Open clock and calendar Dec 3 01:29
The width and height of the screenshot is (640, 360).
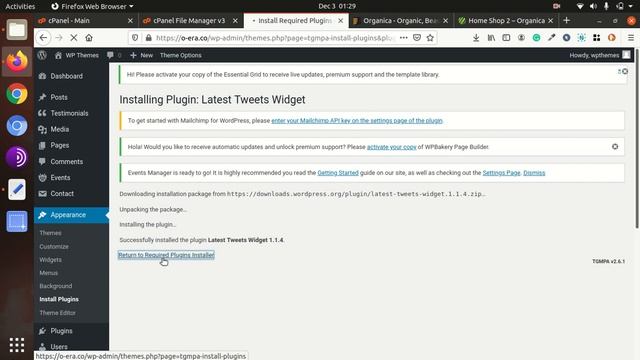click(337, 6)
